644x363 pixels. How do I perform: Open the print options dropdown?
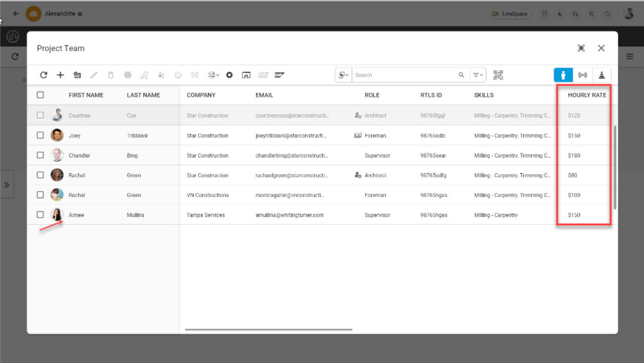[214, 75]
